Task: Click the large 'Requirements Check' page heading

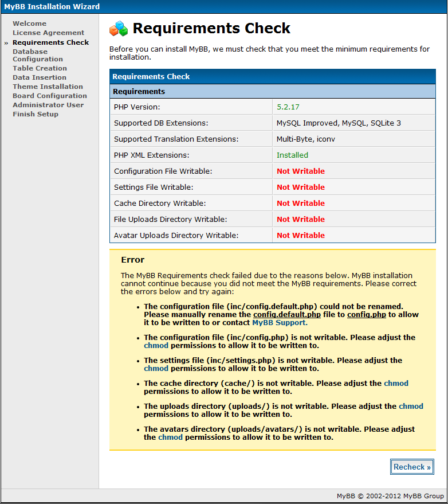Action: click(211, 28)
